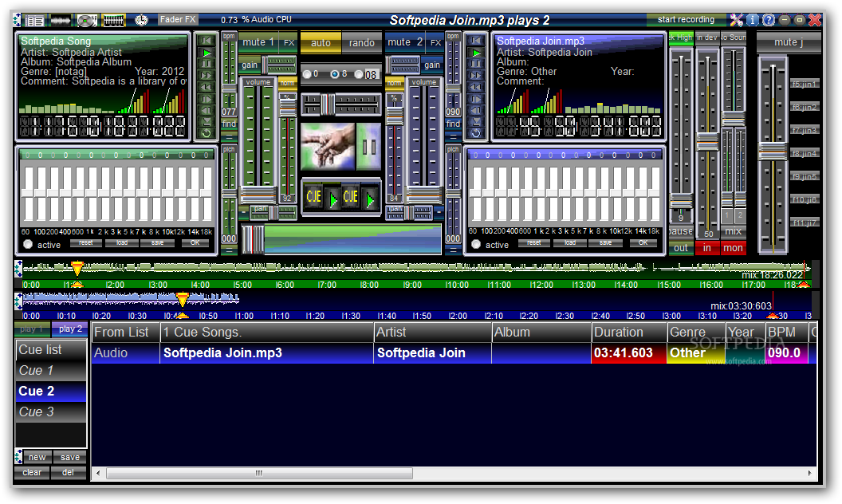Enable the active EQ radio on deck 1
The width and height of the screenshot is (842, 504).
tap(28, 245)
